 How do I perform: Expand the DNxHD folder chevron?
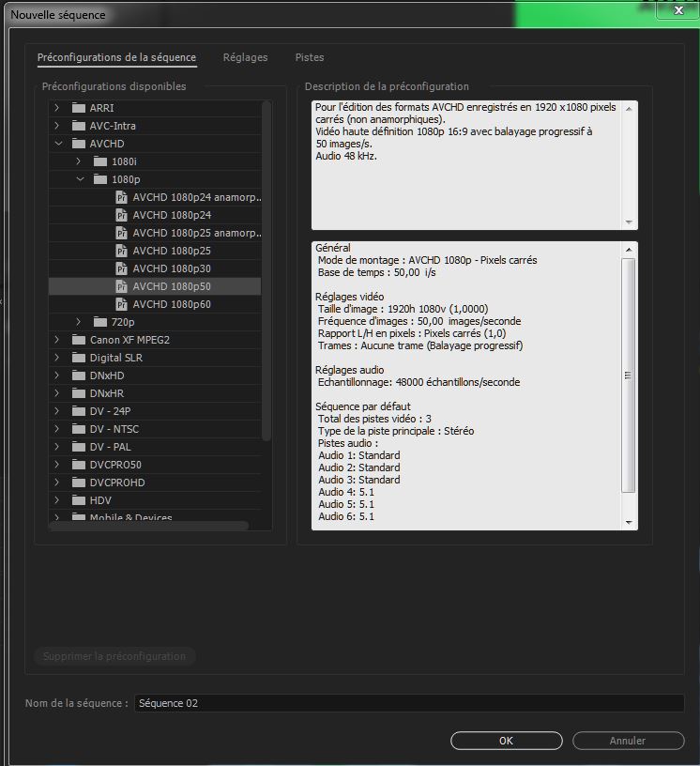[x=56, y=375]
